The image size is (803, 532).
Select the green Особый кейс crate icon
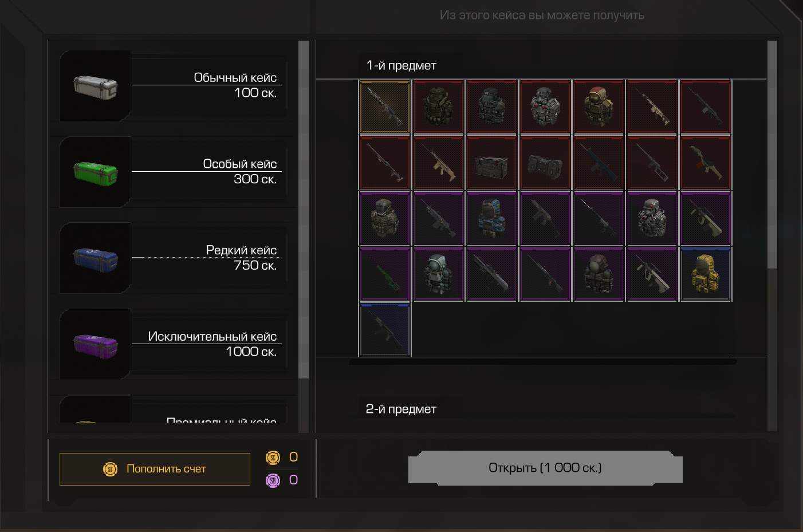click(95, 172)
